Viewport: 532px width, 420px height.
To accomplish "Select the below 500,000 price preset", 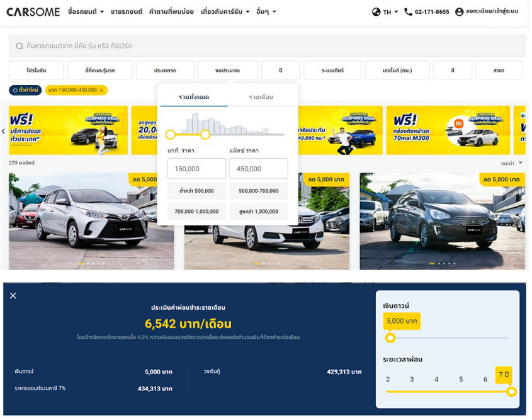I will click(x=196, y=191).
